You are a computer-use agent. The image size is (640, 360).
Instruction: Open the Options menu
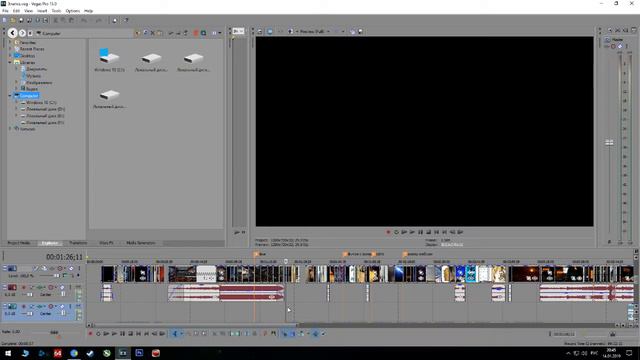pyautogui.click(x=73, y=11)
